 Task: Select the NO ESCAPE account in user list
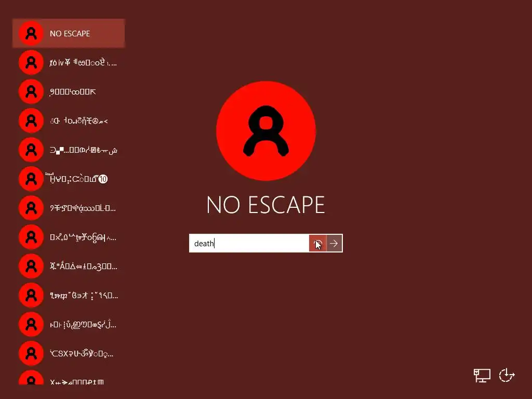(69, 33)
